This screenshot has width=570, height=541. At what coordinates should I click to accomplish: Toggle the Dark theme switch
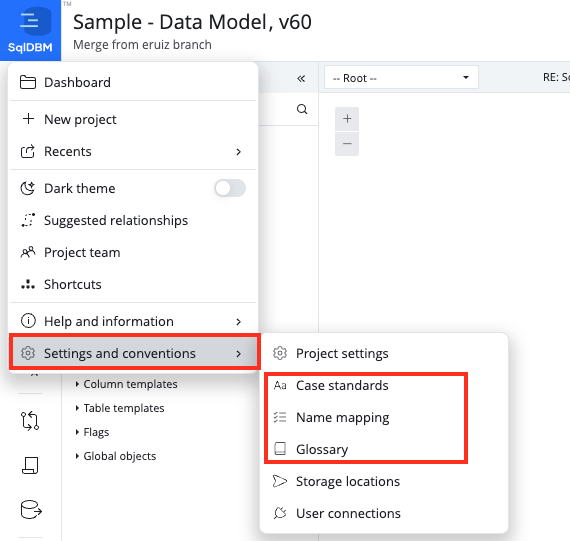[230, 188]
